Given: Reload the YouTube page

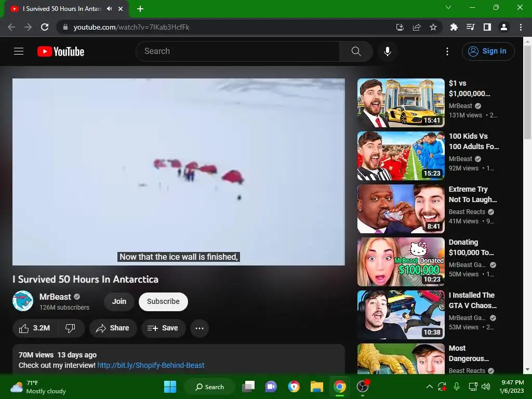Looking at the screenshot, I should click(x=45, y=27).
